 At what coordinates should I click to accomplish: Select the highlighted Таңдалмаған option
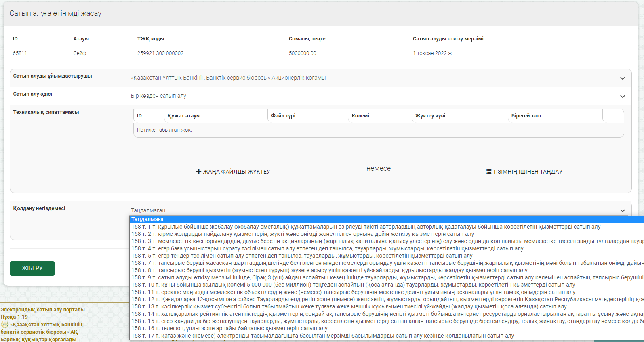click(x=149, y=219)
